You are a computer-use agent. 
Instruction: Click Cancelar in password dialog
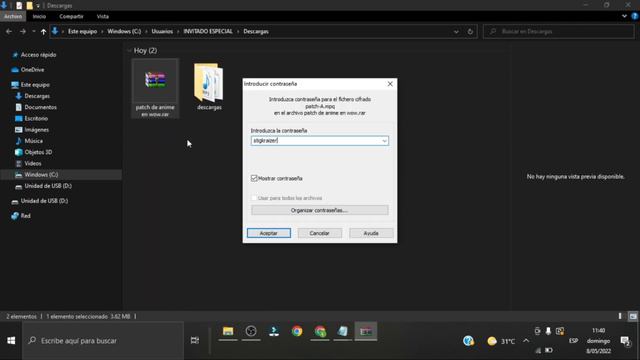(319, 233)
